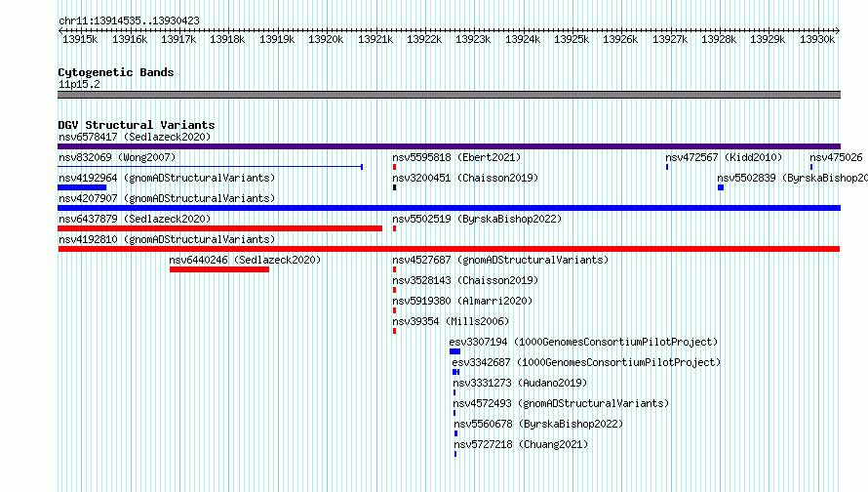Select the long red nsv4192810 bar
Screen dimensions: 868x492
[449, 249]
